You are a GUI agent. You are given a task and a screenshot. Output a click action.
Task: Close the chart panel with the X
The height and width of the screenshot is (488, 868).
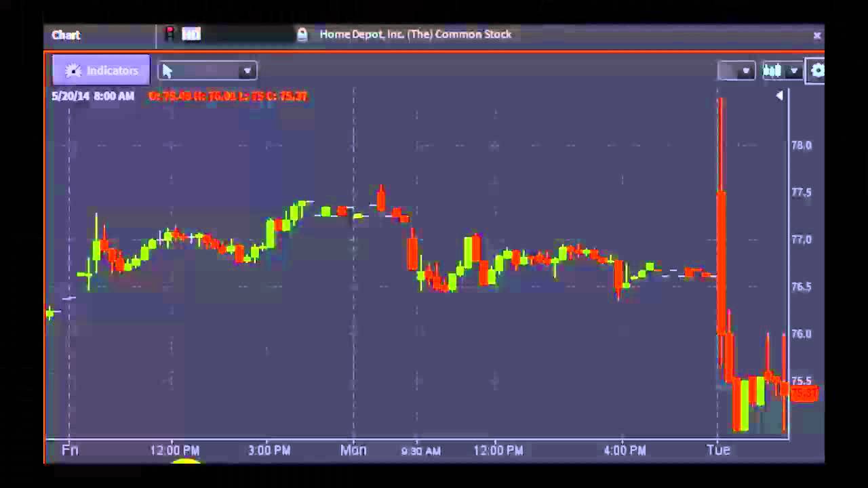click(x=817, y=35)
